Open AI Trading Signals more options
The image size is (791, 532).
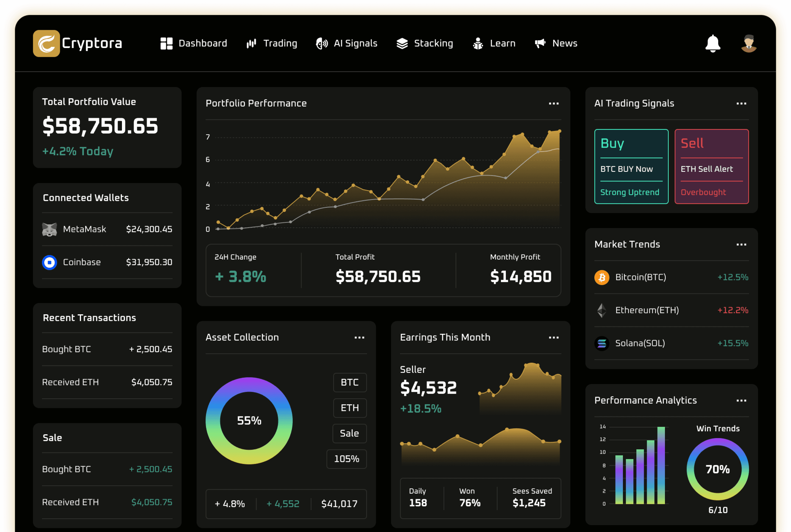click(x=741, y=103)
